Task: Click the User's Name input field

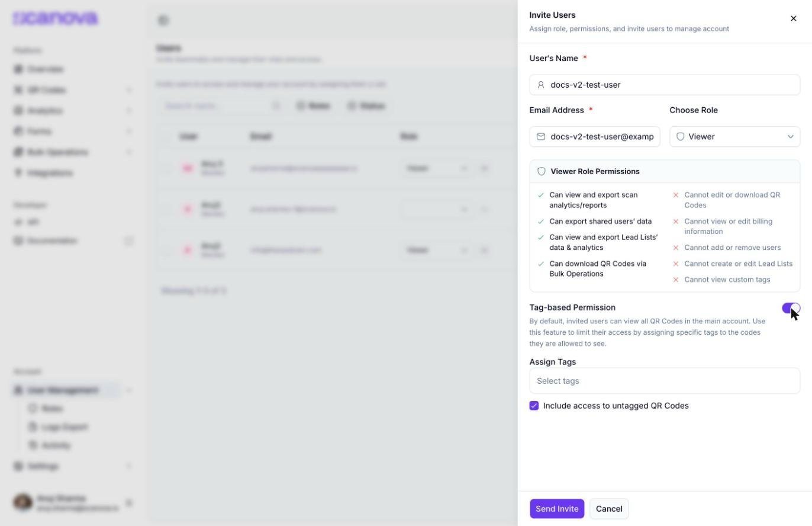Action: tap(665, 85)
